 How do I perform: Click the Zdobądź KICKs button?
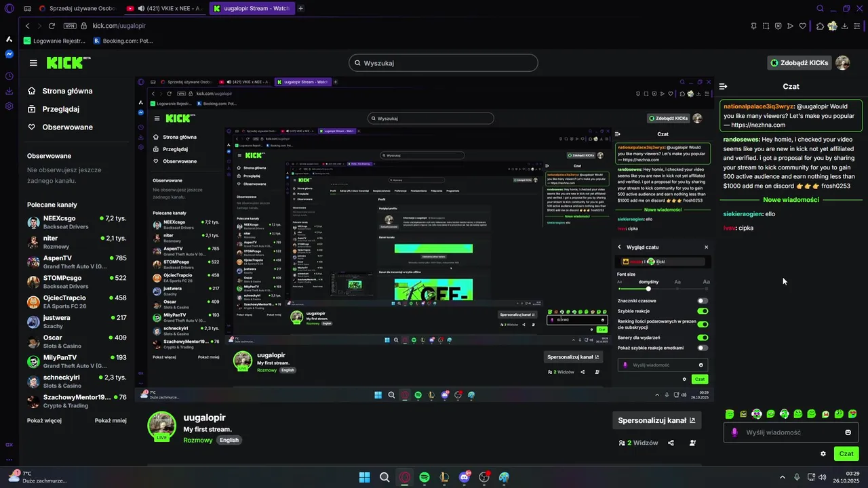(x=800, y=63)
